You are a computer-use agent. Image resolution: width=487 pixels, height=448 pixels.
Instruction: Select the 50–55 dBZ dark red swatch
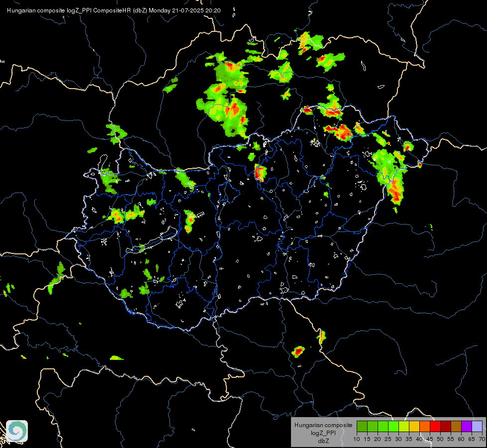pyautogui.click(x=446, y=426)
